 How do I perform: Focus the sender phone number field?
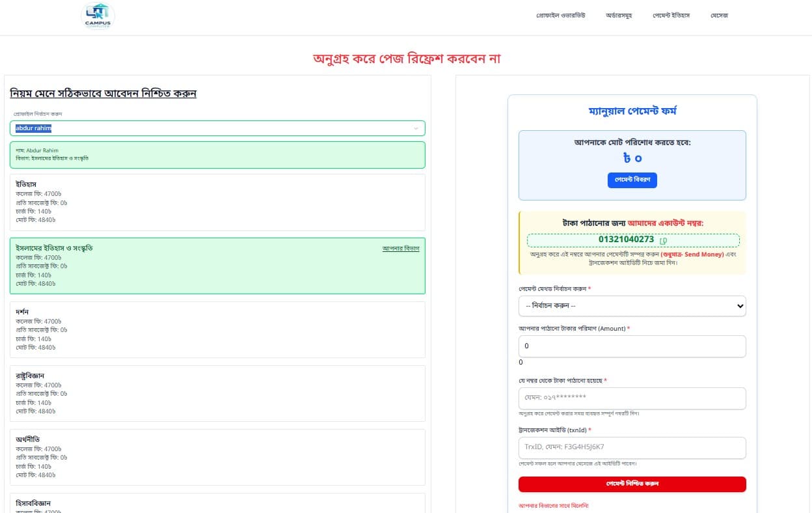632,398
